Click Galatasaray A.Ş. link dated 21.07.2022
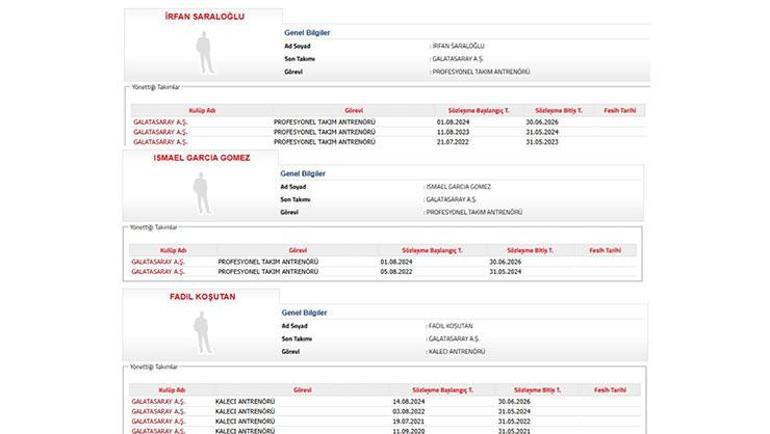This screenshot has width=770, height=434. coord(160,142)
